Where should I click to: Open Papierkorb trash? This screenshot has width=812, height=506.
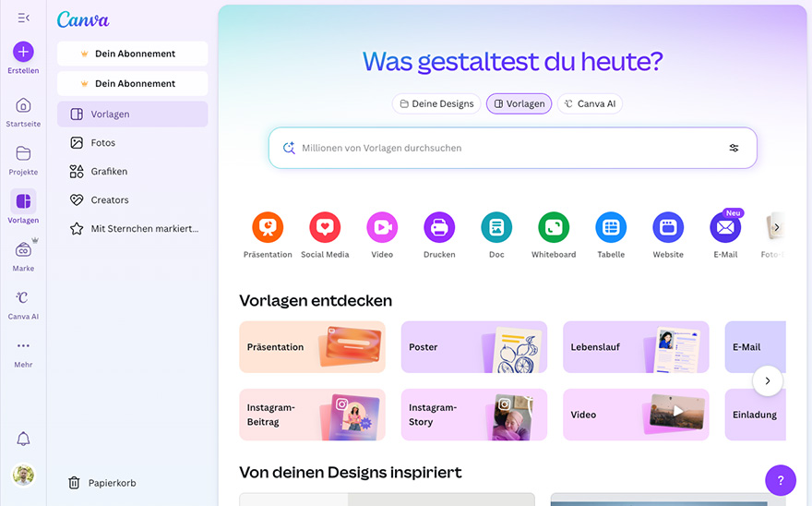click(x=102, y=483)
